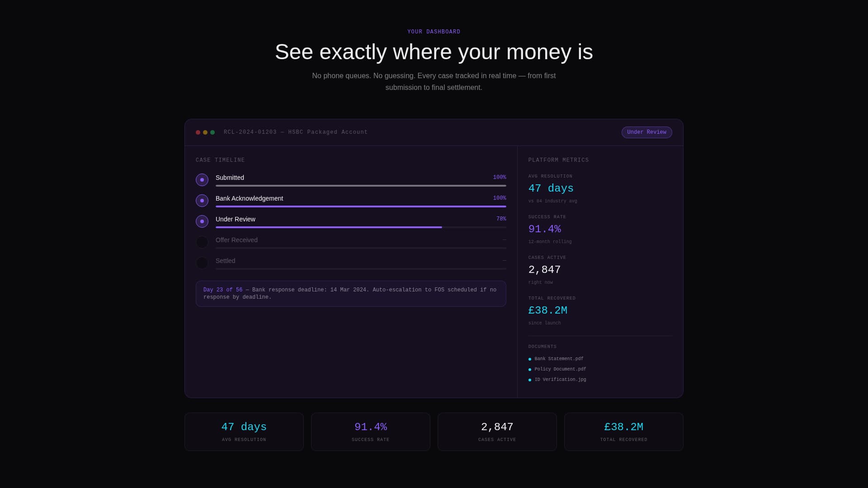Click the Under Review status badge
The width and height of the screenshot is (868, 488).
[646, 132]
